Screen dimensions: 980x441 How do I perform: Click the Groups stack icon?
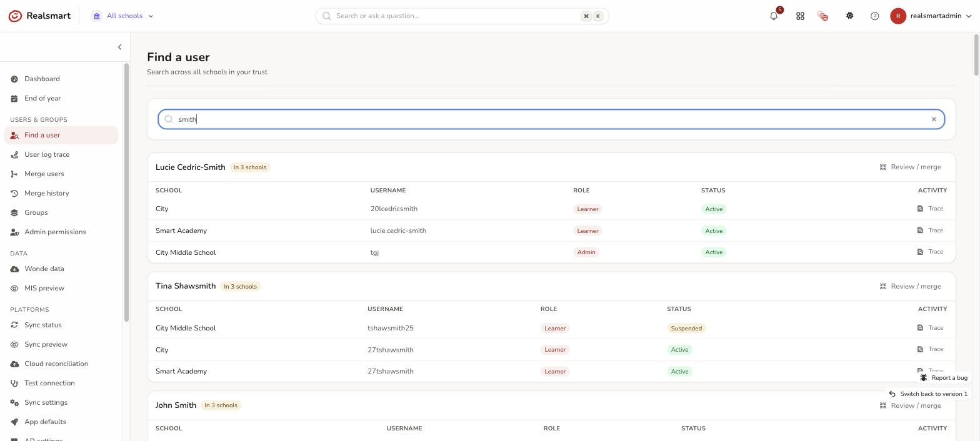14,212
